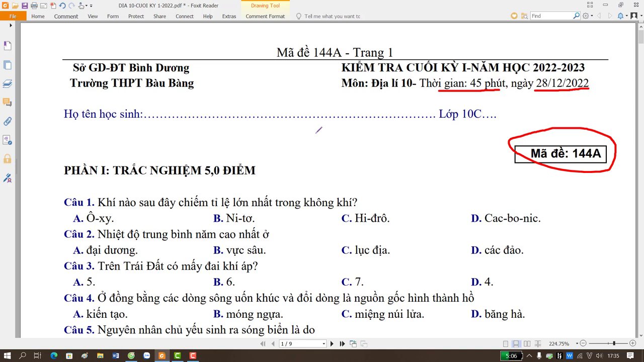Switch to continuous page view mode

pyautogui.click(x=516, y=344)
